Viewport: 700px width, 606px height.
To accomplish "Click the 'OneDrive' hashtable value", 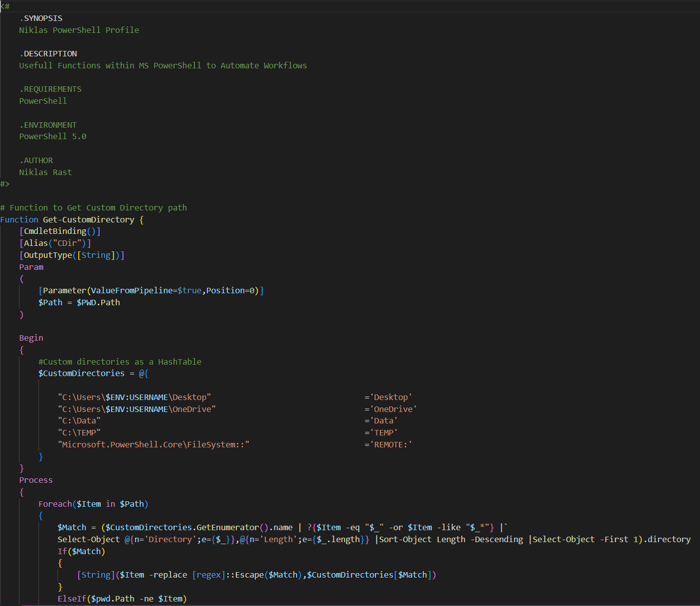I will tap(393, 409).
